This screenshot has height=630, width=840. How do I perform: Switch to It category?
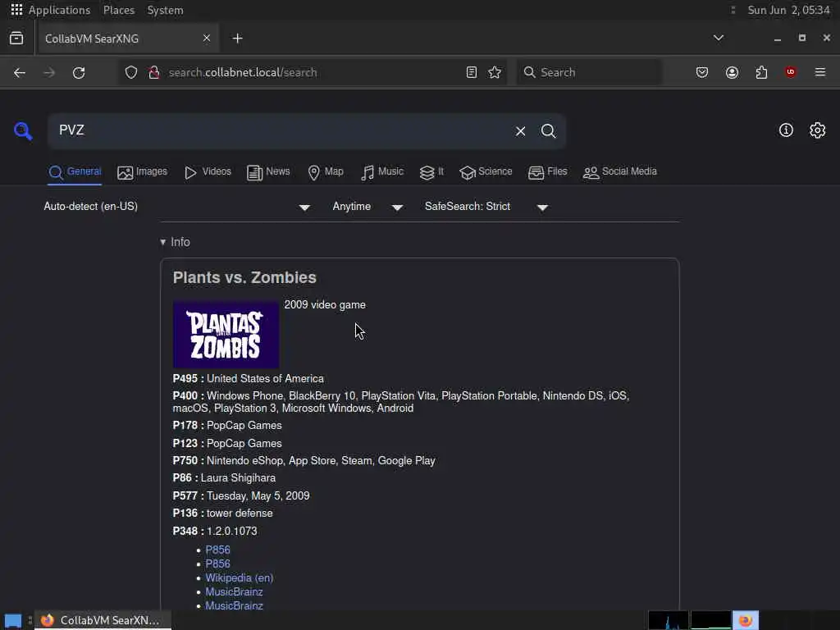click(431, 172)
